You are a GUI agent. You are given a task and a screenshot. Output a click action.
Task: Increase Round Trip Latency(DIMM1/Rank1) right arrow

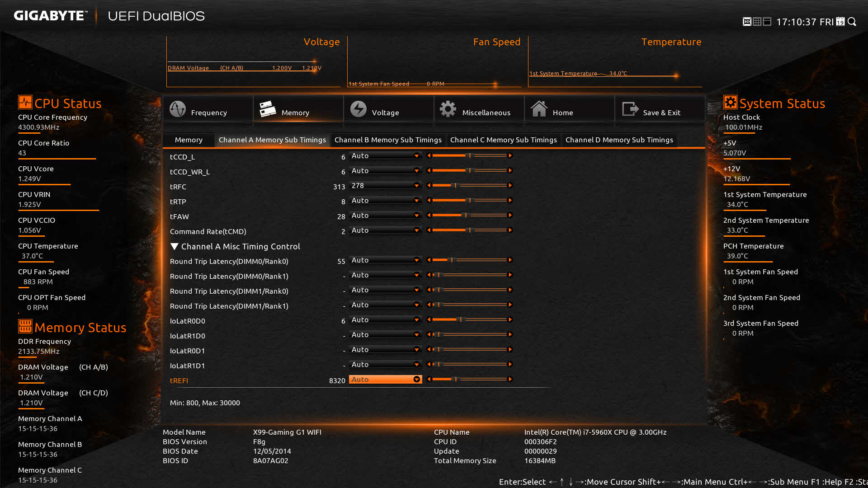point(510,305)
